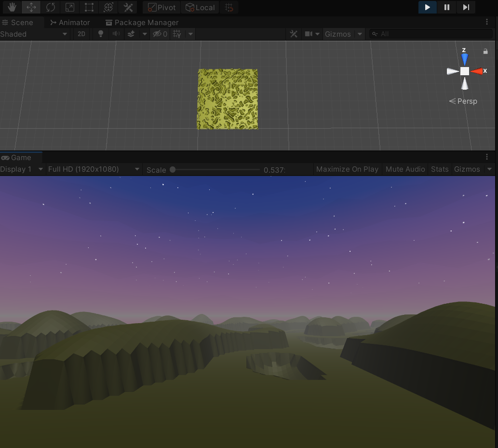Click the blue Z axis cone

[x=465, y=59]
